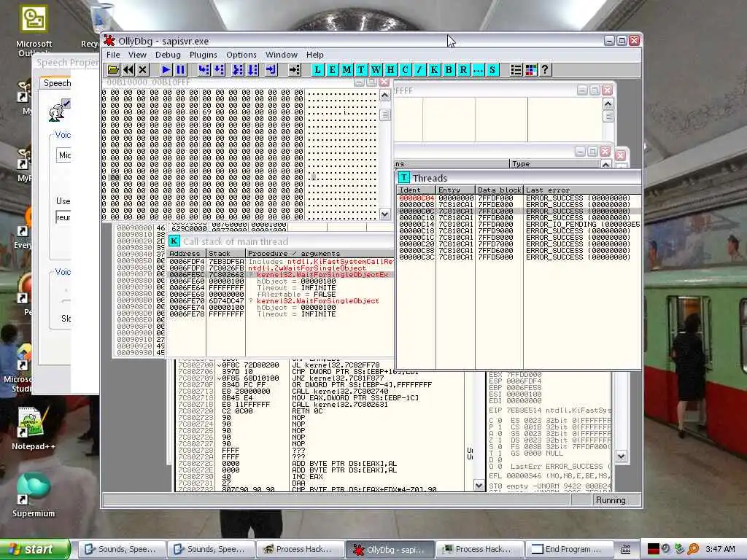Click the Step into toolbar icon
The image size is (747, 560).
coord(204,70)
